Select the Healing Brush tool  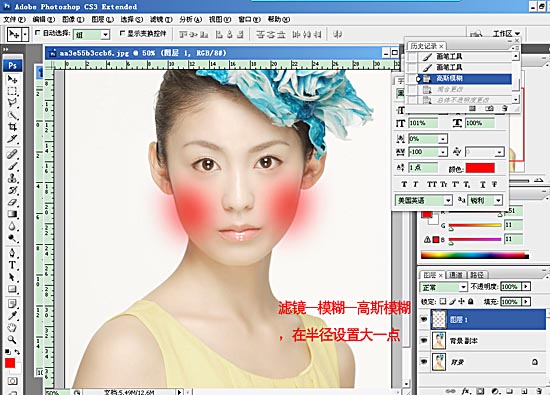[x=12, y=154]
